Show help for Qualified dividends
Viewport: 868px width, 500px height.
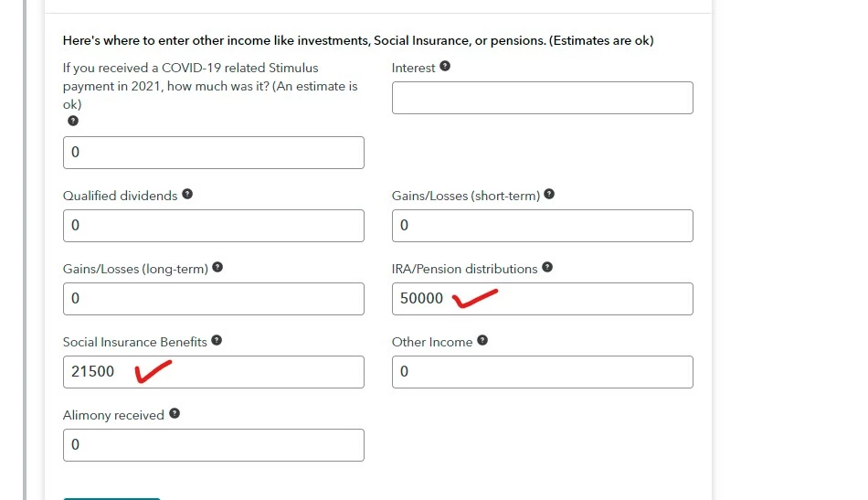coord(187,195)
